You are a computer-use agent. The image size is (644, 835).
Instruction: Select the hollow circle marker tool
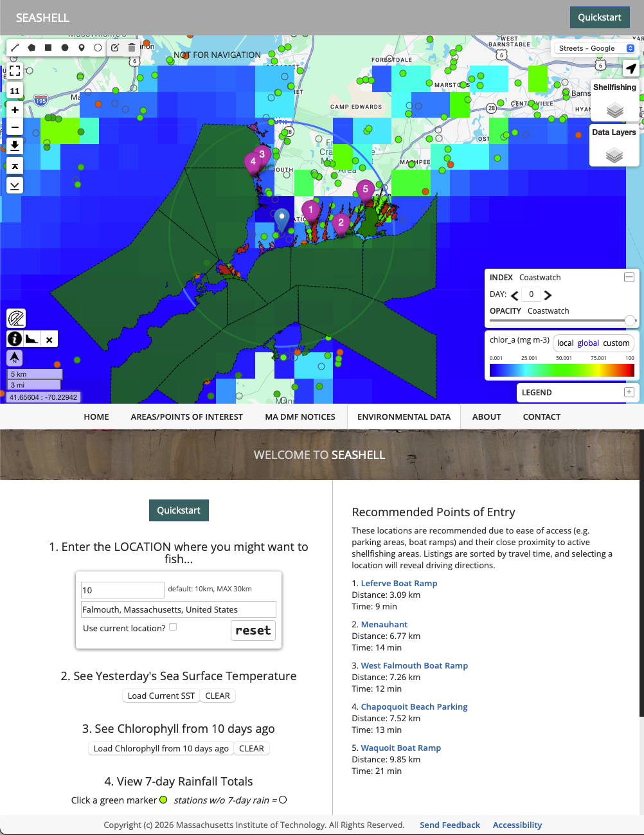coord(98,48)
